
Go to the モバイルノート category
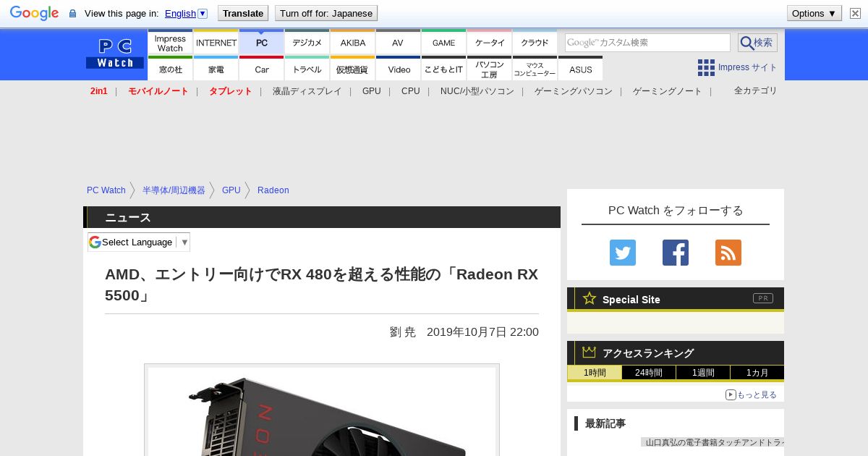pos(158,91)
